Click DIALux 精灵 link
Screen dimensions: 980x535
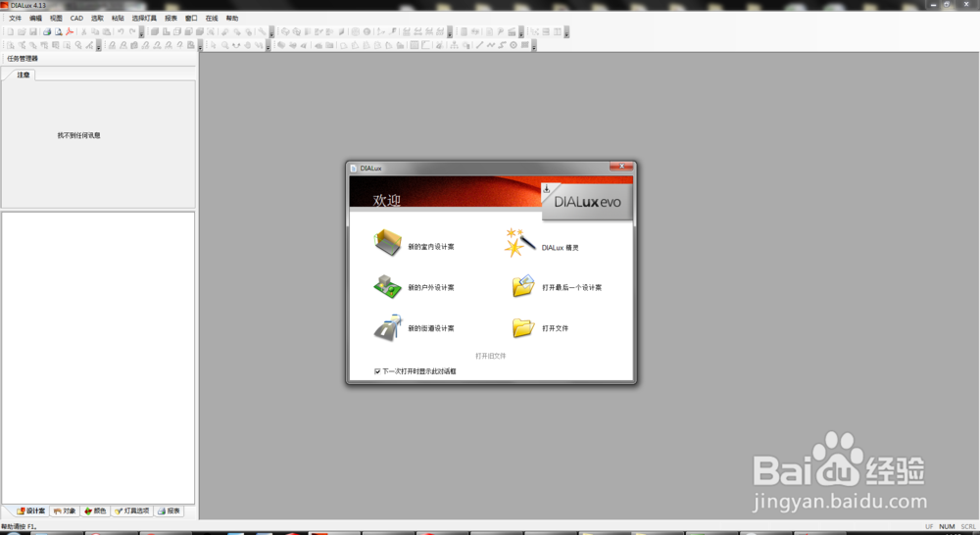pyautogui.click(x=560, y=248)
